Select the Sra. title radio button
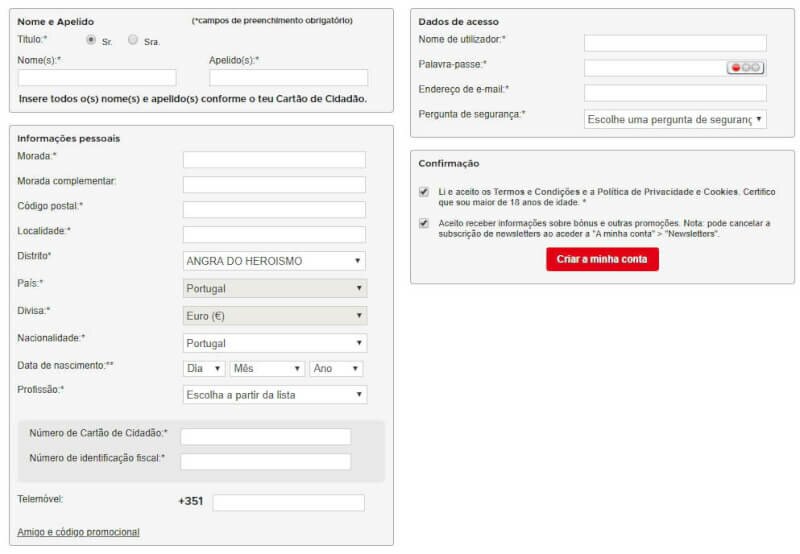The image size is (800, 554). 133,40
